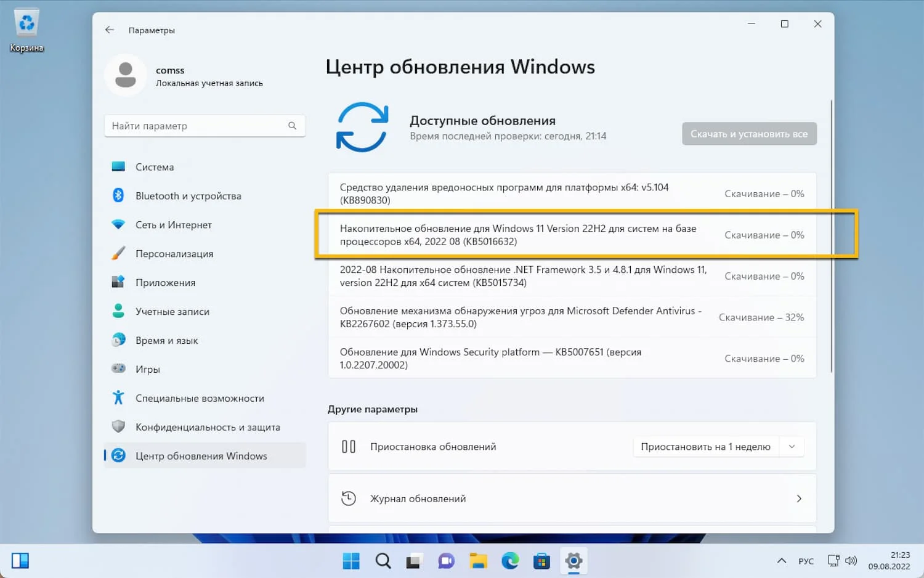This screenshot has height=578, width=924.
Task: Expand the Приостановить на 1 неделю dropdown arrow
Action: click(x=792, y=447)
